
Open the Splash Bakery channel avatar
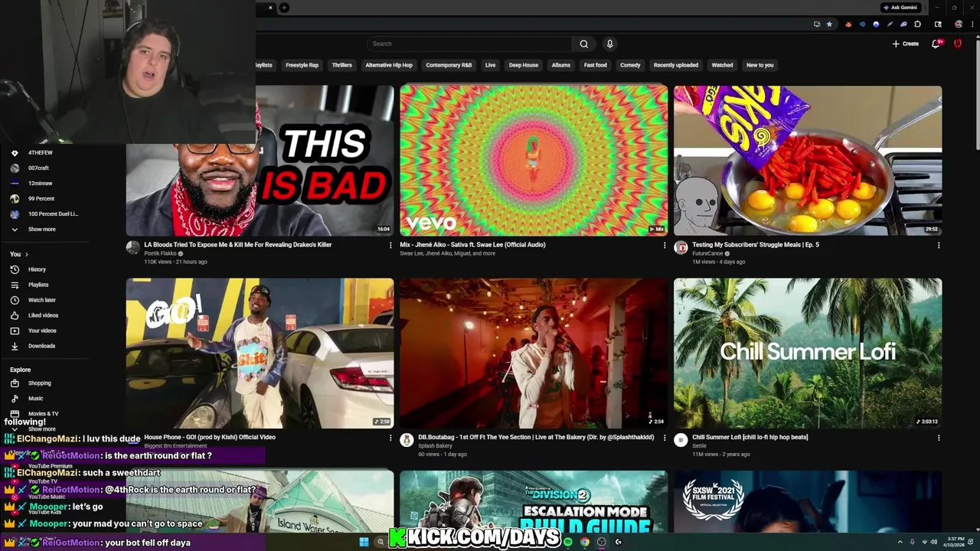coord(407,440)
